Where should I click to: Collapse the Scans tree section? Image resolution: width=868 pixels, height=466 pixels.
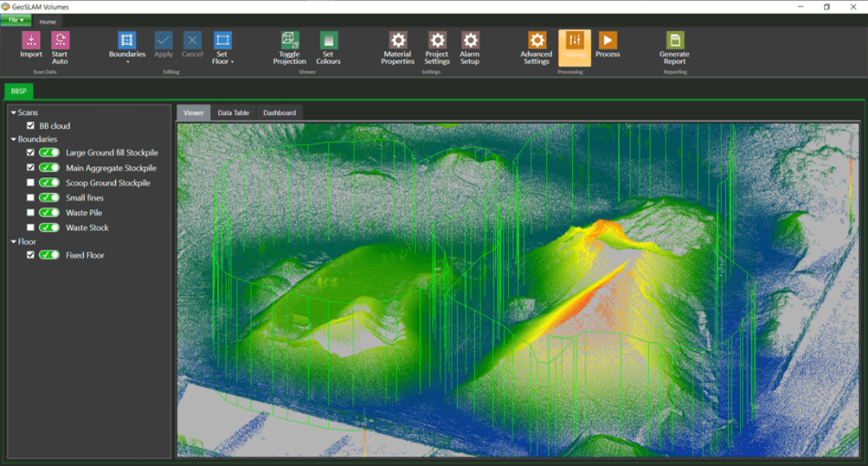point(14,112)
